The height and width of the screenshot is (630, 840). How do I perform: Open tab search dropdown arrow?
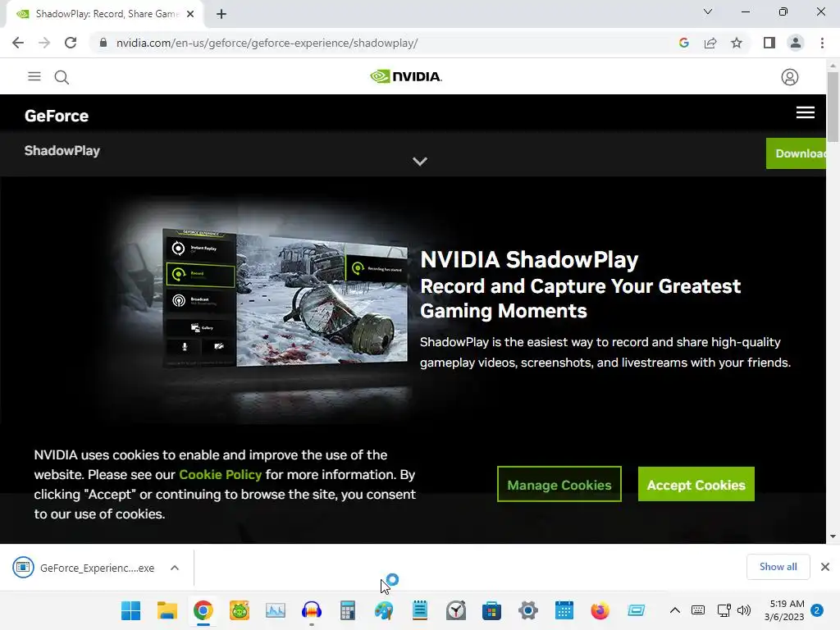[708, 11]
